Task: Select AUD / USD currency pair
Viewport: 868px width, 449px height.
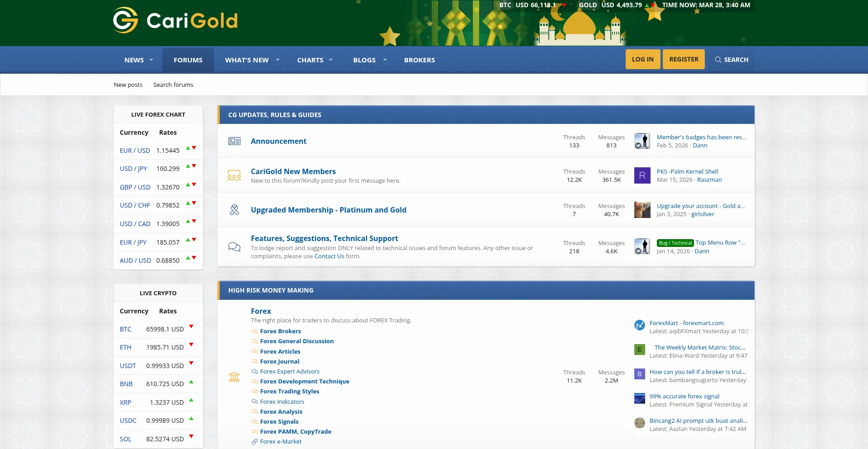Action: pos(135,260)
